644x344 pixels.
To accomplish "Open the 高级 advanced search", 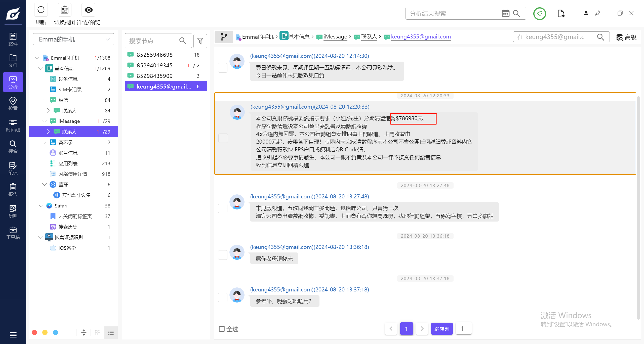I will (626, 37).
